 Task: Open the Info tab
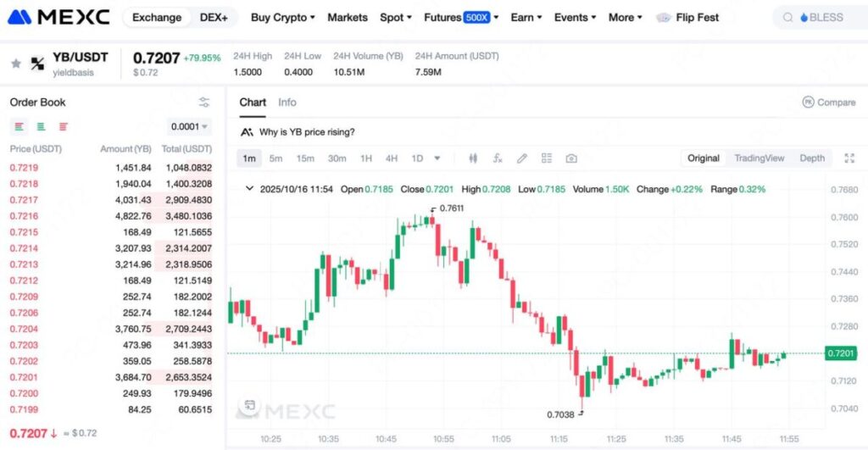pyautogui.click(x=287, y=103)
